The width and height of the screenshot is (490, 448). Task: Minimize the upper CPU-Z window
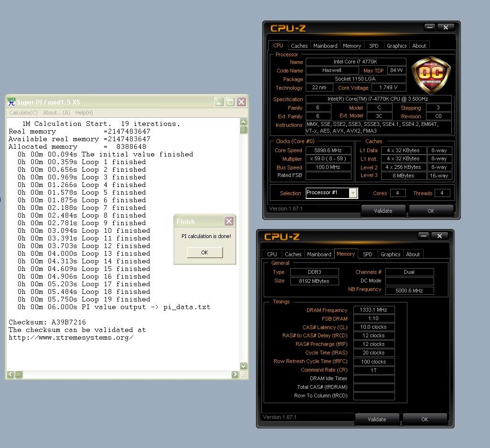pos(430,28)
